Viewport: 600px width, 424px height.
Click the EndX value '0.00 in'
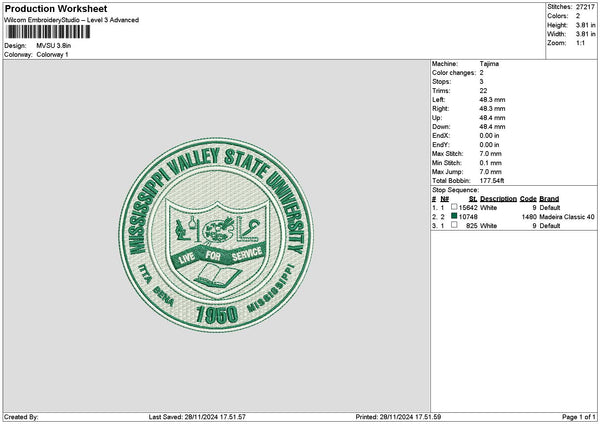pyautogui.click(x=489, y=136)
